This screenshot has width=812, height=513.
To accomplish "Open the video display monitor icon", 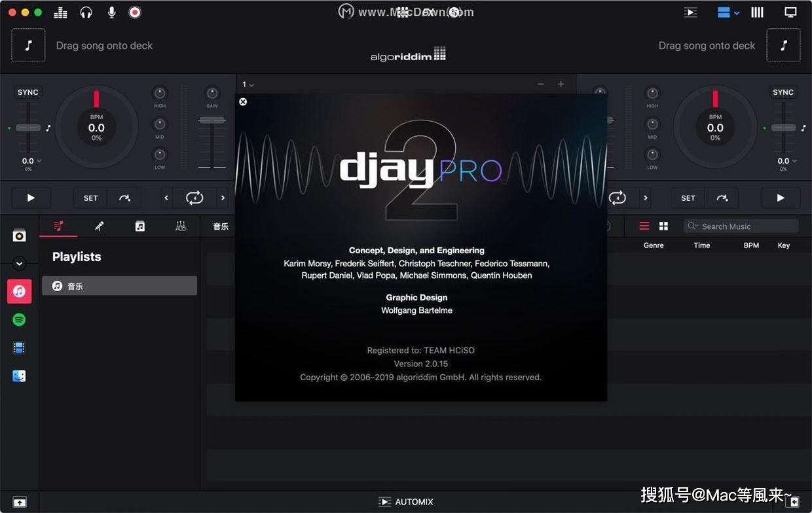I will pos(790,12).
